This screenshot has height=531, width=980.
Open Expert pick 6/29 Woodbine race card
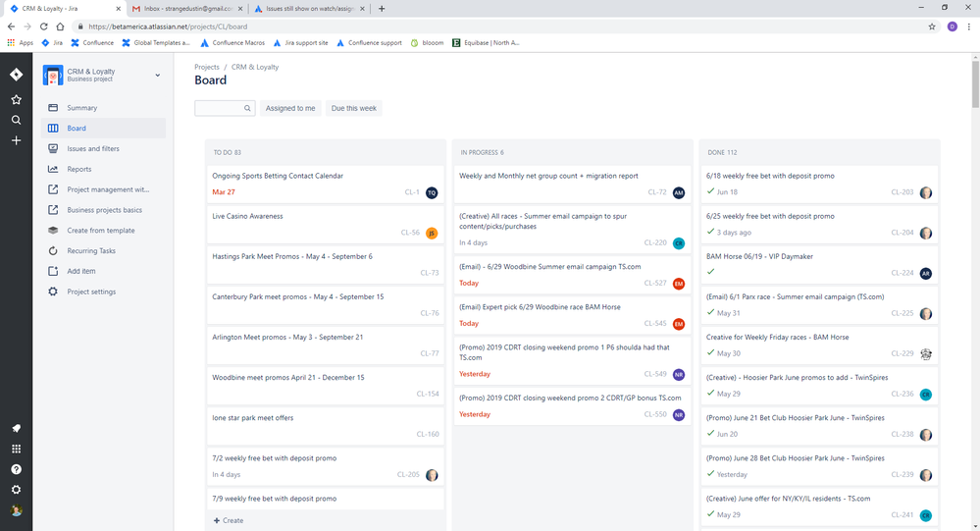[x=572, y=315]
